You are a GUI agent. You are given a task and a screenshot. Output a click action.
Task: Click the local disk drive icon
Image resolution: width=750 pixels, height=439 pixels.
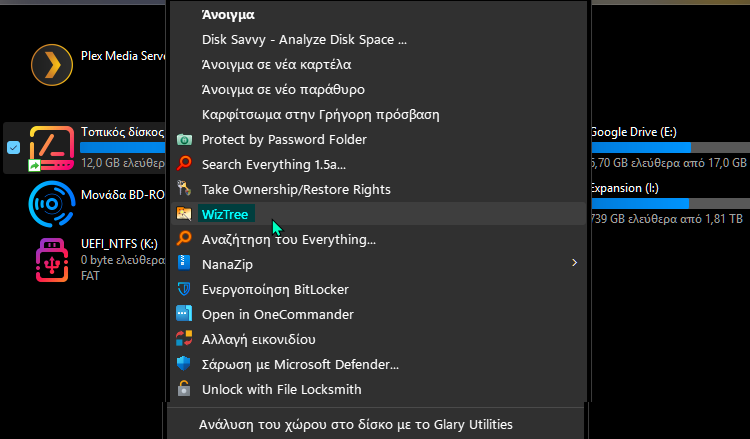47,148
